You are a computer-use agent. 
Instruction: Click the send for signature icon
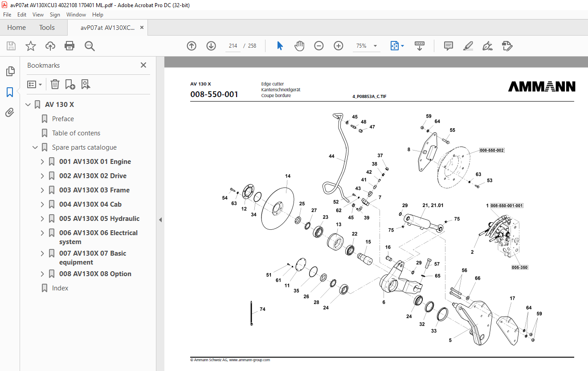tap(507, 46)
